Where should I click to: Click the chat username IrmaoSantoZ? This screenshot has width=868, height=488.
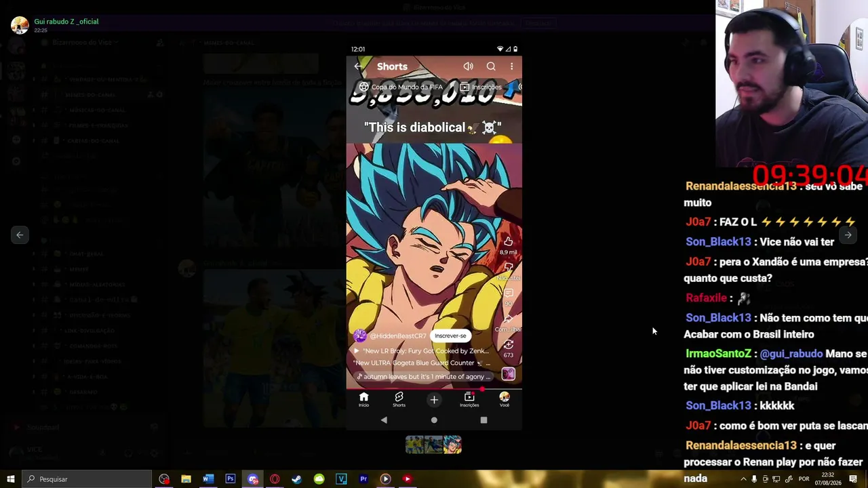(718, 354)
